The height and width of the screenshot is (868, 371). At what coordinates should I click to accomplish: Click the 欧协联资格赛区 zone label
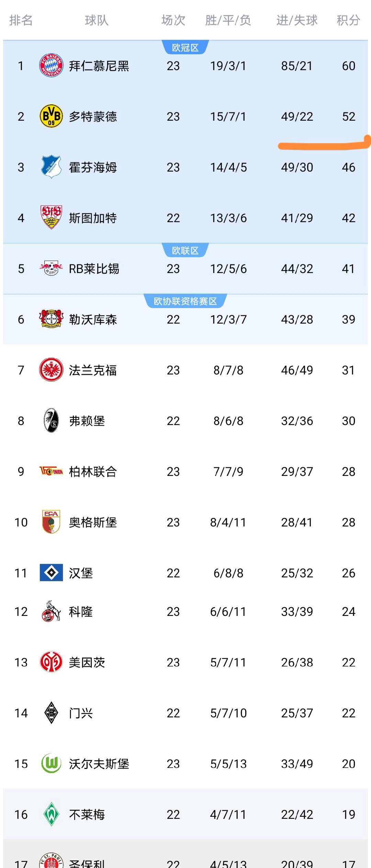click(185, 301)
